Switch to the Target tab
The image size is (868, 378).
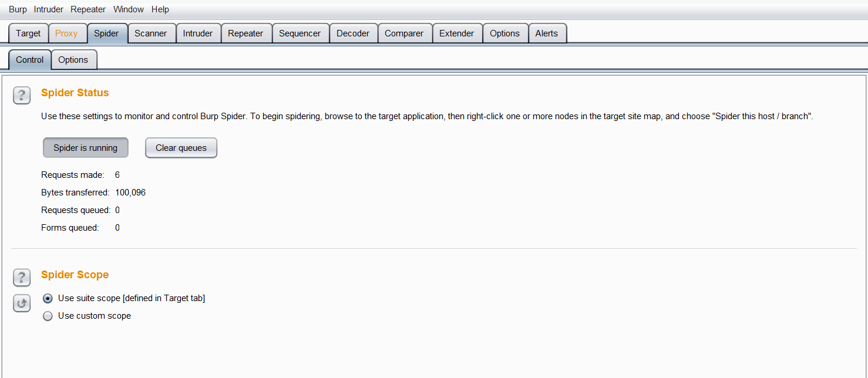28,33
